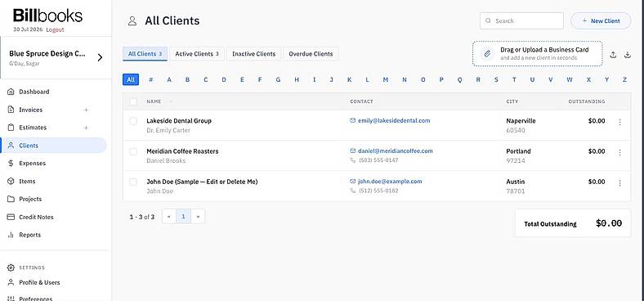Click the email emily@lakesidedental.com

coord(394,121)
